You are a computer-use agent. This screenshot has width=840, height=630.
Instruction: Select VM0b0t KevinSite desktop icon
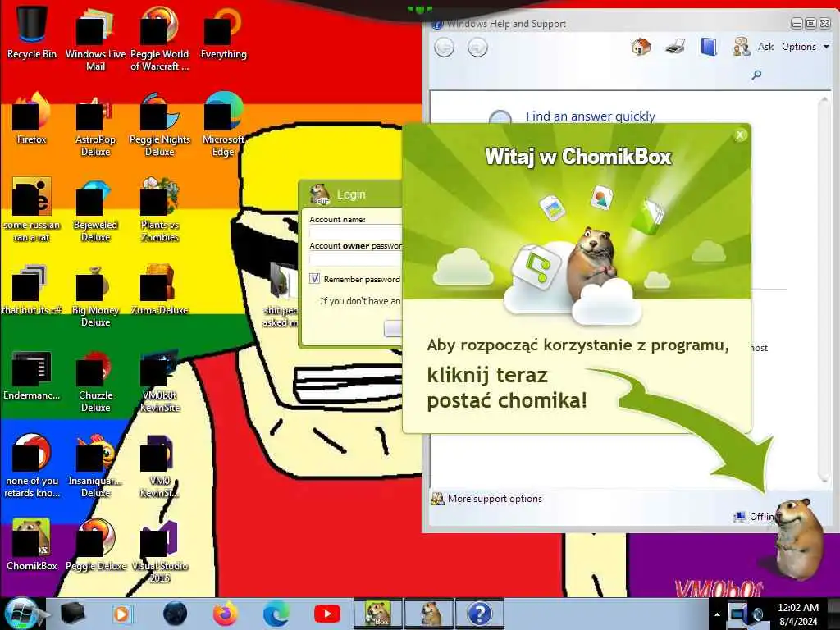[160, 381]
